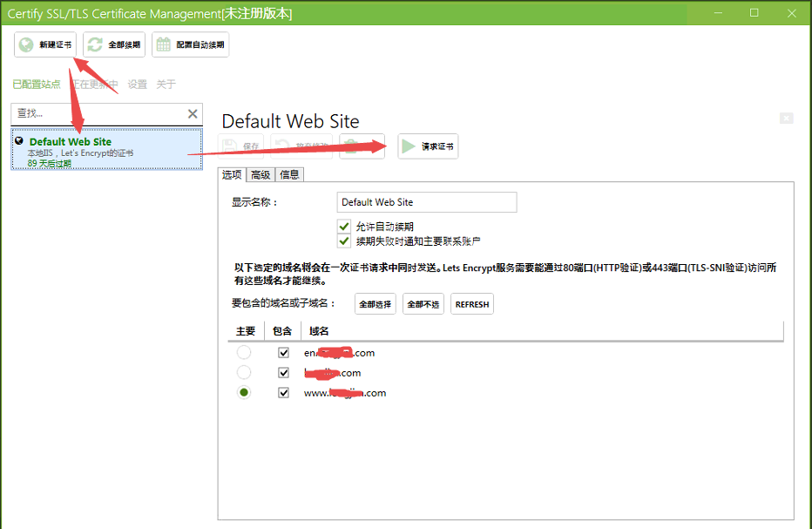This screenshot has width=812, height=529.
Task: Clear the search box with the X icon
Action: click(x=191, y=114)
